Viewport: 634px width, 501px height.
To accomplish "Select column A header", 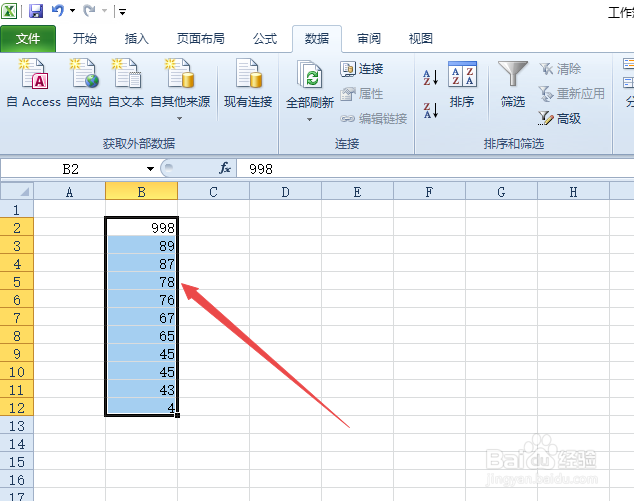I will point(70,192).
